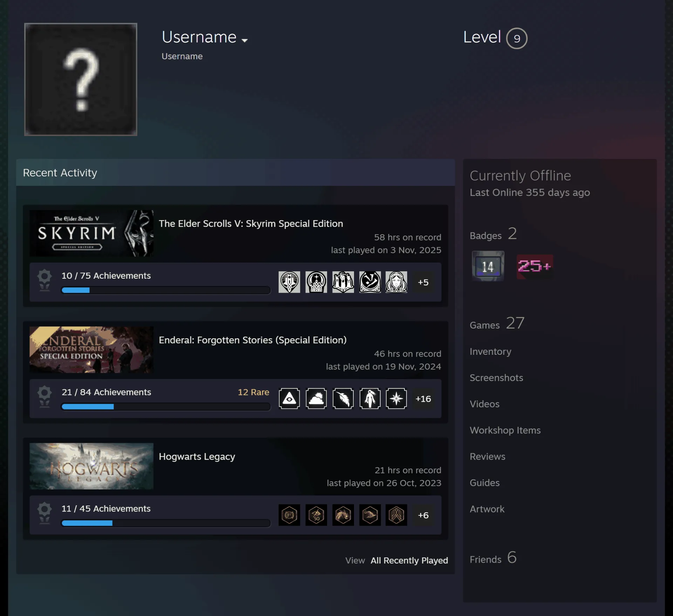Click the fifth Hogwarts Legacy hexagon achievement icon
Image resolution: width=673 pixels, height=616 pixels.
(x=396, y=515)
